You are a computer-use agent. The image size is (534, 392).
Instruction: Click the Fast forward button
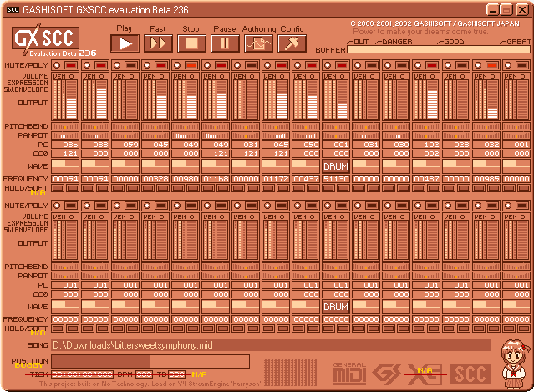[158, 43]
